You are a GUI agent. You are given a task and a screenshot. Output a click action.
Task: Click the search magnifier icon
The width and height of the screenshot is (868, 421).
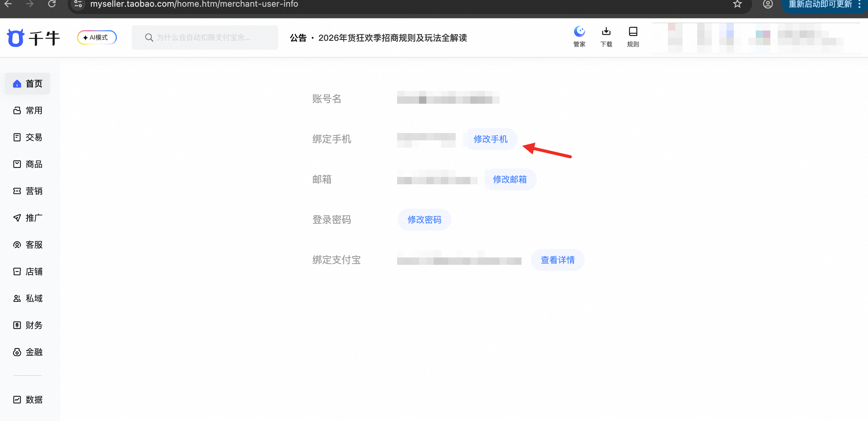pos(149,38)
